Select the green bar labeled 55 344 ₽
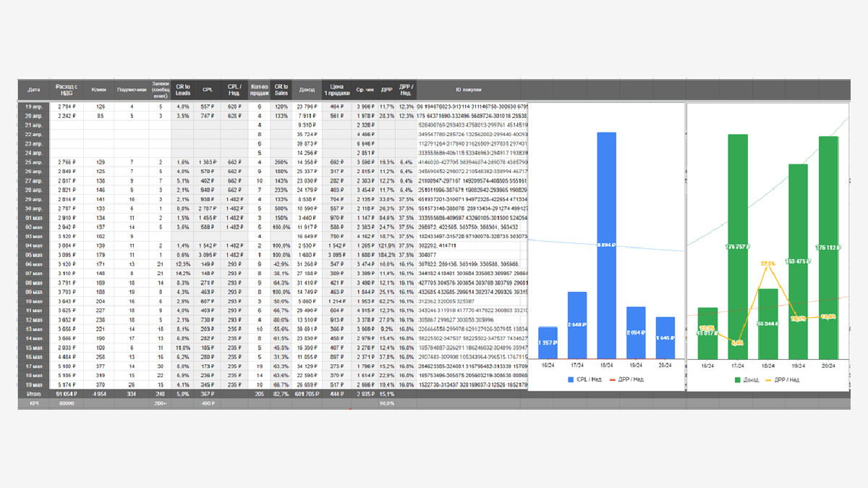The width and height of the screenshot is (868, 488). [768, 324]
